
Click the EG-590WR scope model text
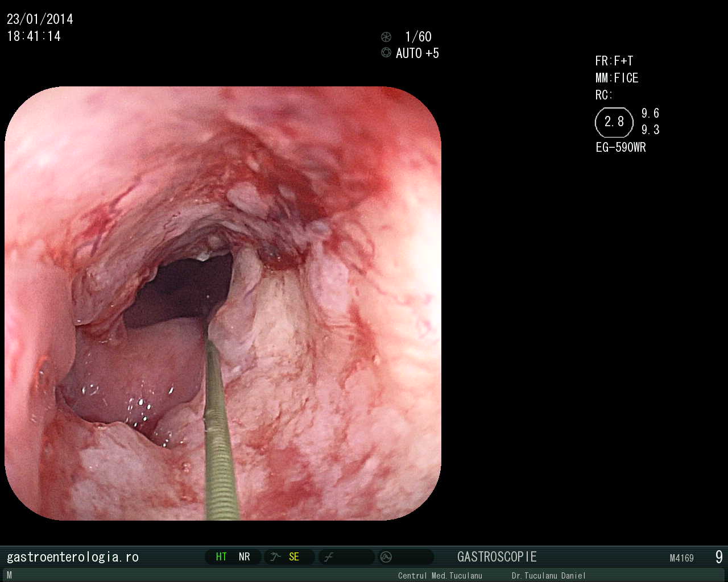(621, 147)
